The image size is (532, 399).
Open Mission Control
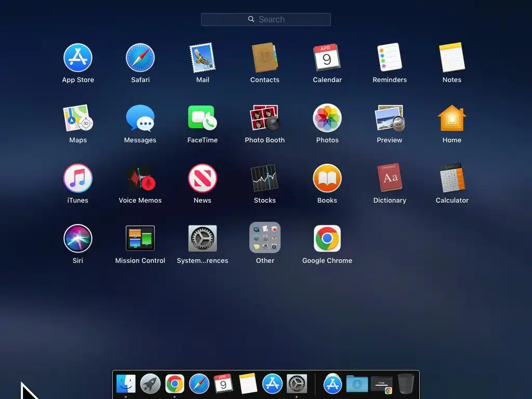pos(140,238)
